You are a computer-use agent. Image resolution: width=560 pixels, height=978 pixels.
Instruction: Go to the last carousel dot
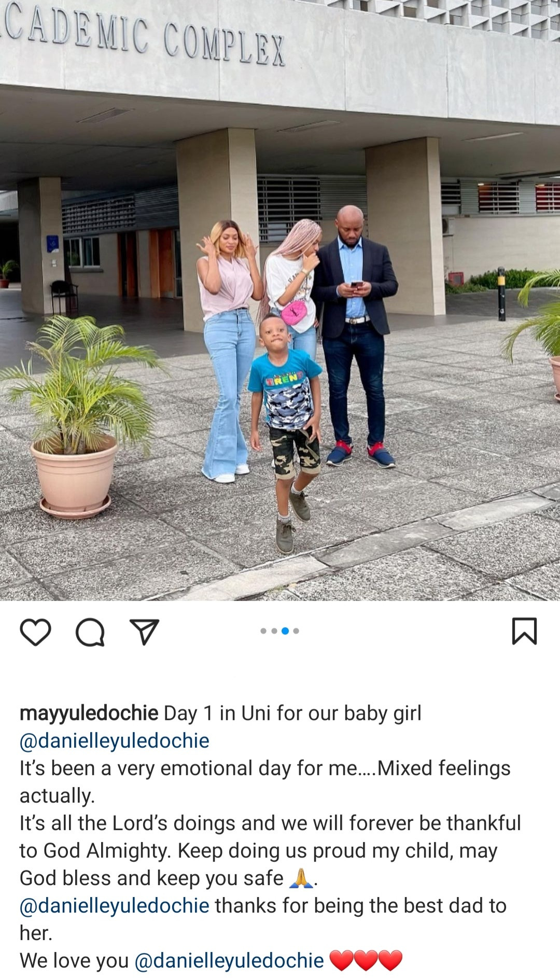[296, 631]
